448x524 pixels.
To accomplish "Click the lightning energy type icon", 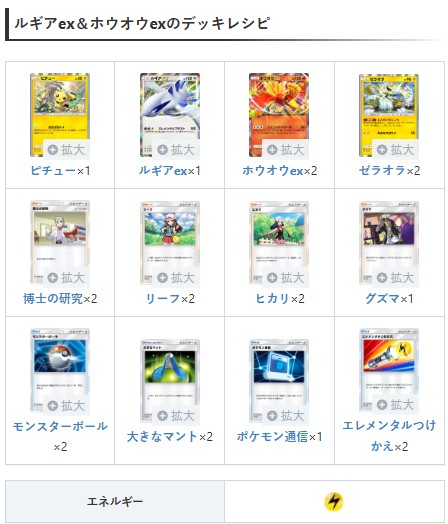I will (334, 502).
